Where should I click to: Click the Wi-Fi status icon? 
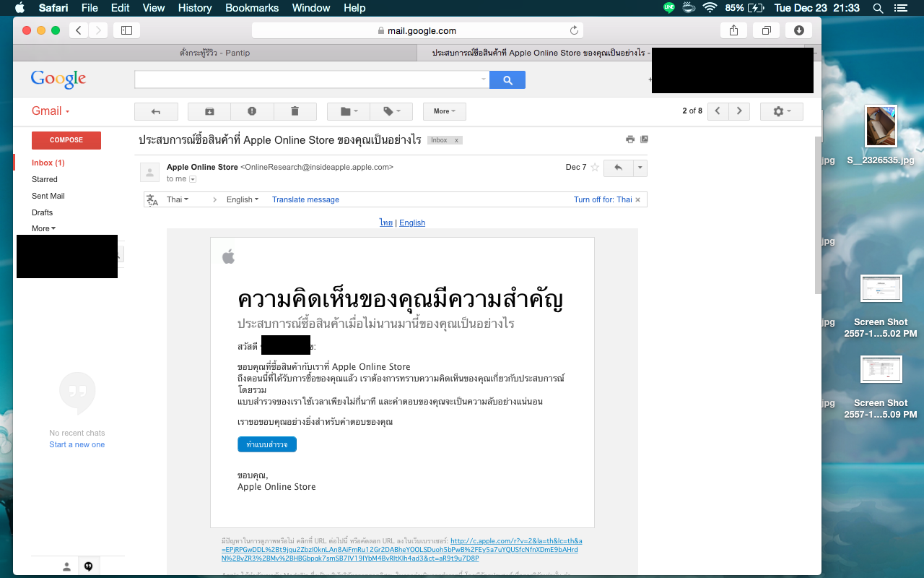[x=710, y=8]
